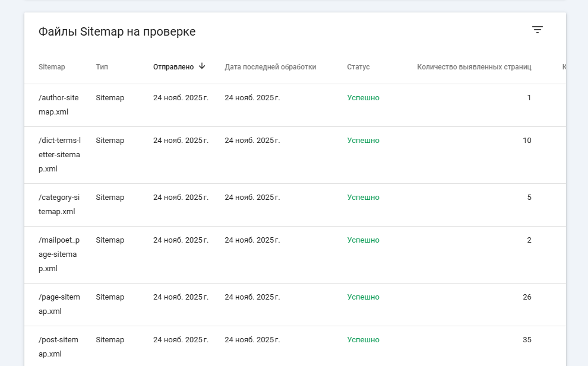
Task: Select the /post-sitemap.xml entry
Action: [58, 347]
